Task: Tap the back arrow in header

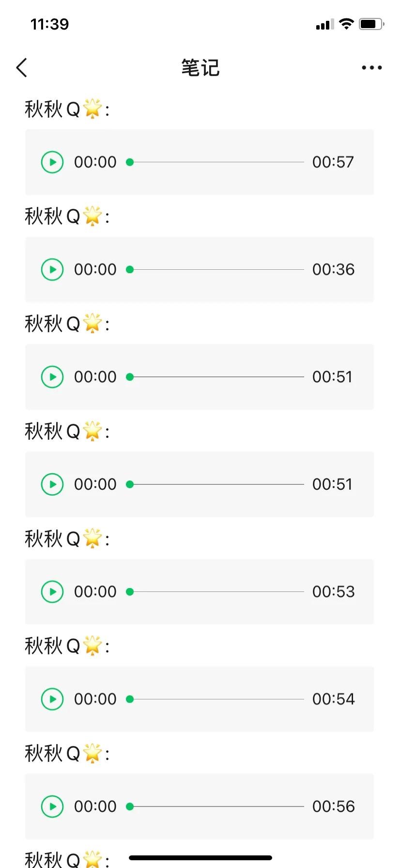Action: (22, 68)
